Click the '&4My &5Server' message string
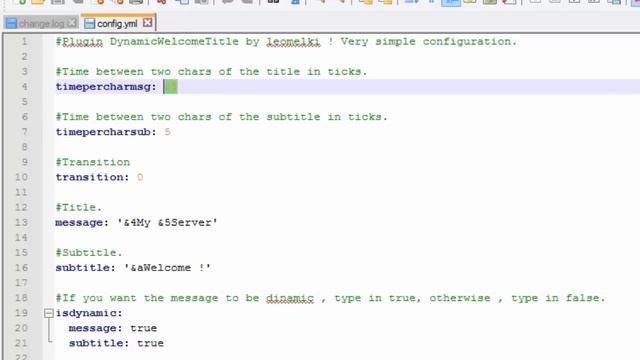 [167, 222]
